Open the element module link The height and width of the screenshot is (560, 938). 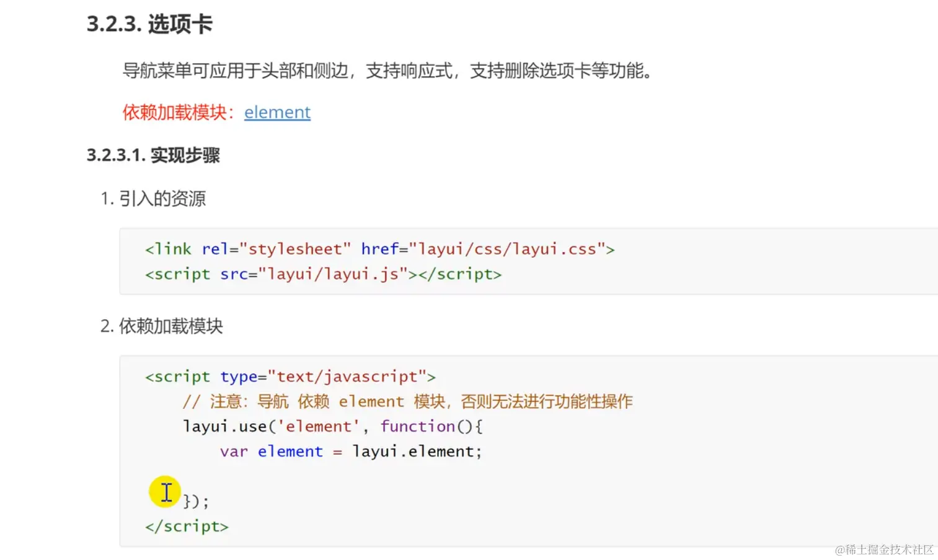(277, 112)
